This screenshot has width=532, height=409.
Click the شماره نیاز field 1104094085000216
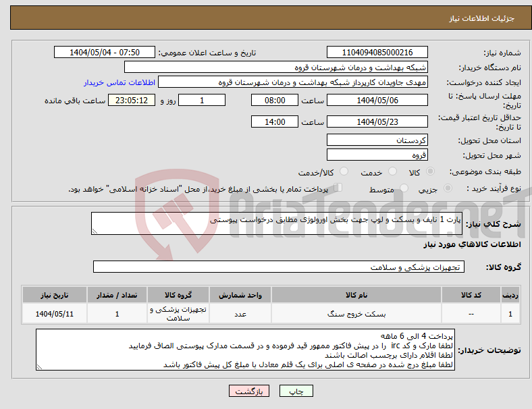pos(377,53)
